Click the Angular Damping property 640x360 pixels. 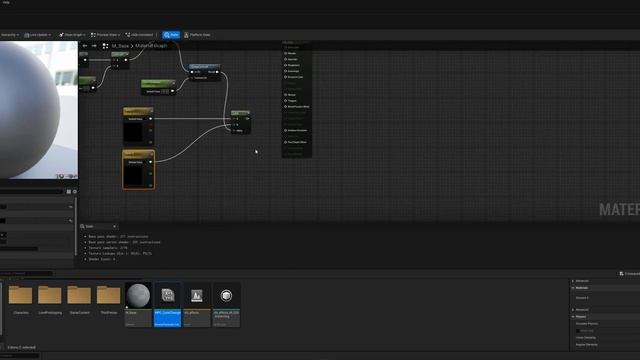[x=587, y=344]
